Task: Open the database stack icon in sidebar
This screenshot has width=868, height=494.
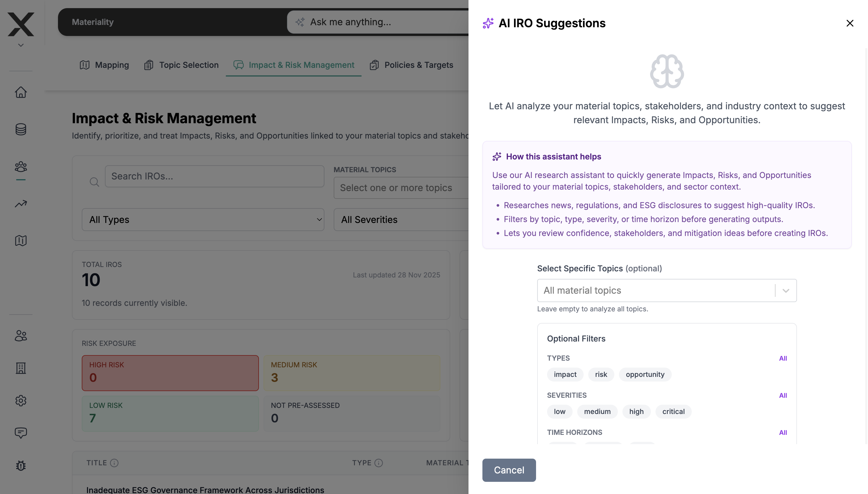Action: 21,129
